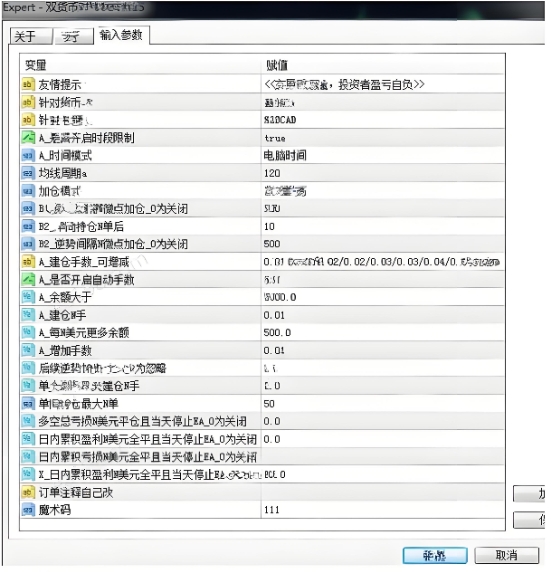Click the integer icon beside A_时间模式

tap(28, 156)
